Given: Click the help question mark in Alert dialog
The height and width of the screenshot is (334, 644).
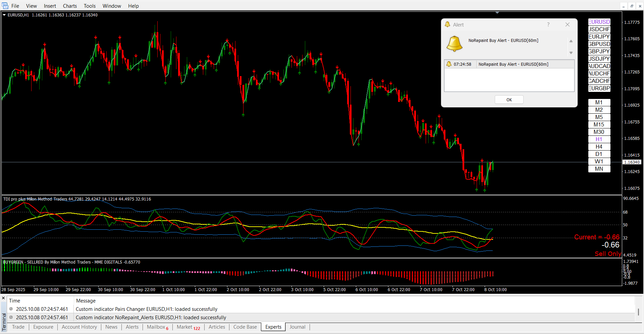Looking at the screenshot, I should [x=548, y=24].
